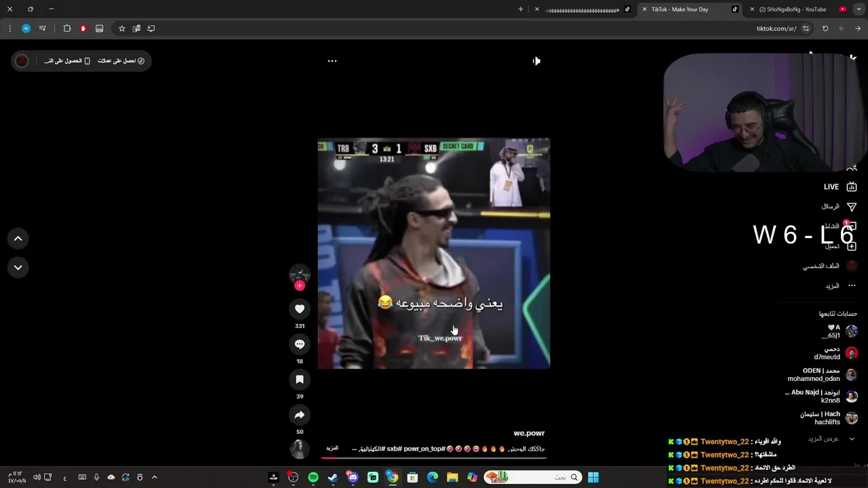868x488 pixels.
Task: Open the spinning sound disc avatar
Action: (x=299, y=449)
